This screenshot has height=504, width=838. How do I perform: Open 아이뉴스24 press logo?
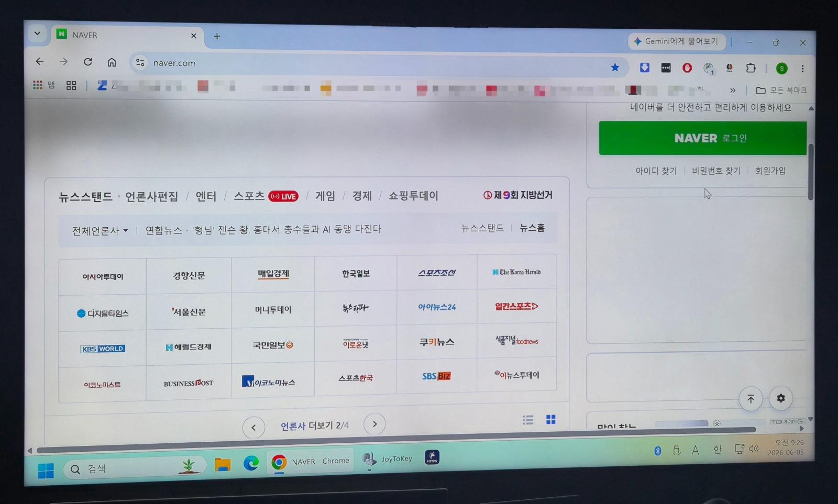coord(437,307)
